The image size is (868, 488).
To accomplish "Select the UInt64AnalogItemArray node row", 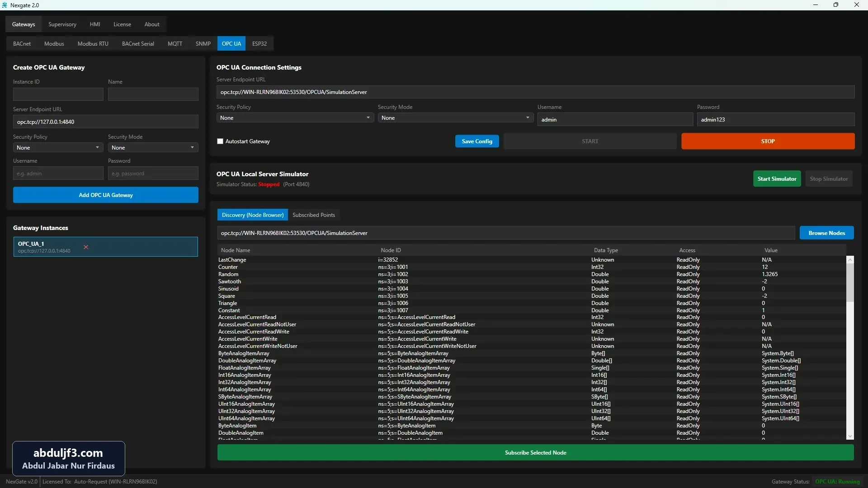I will (531, 418).
